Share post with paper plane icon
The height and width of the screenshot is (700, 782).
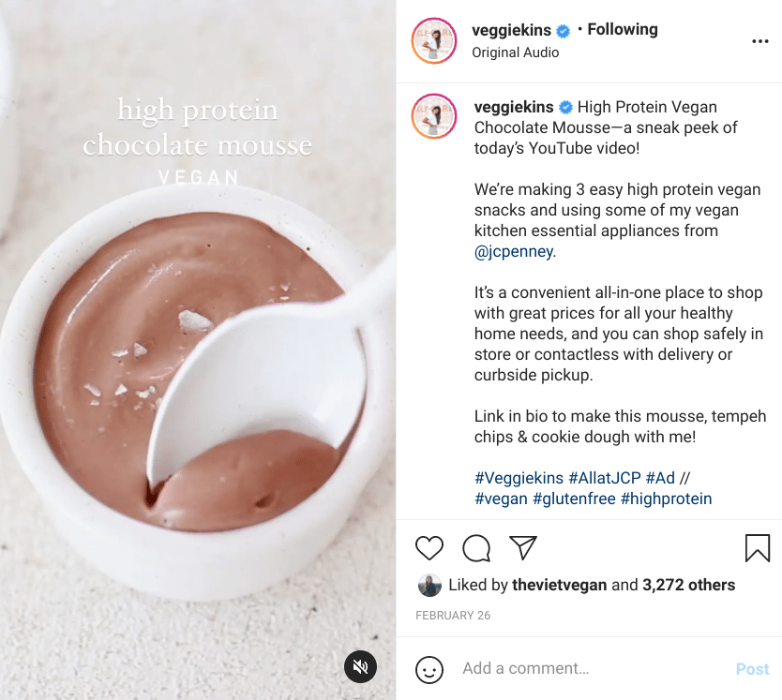point(522,548)
